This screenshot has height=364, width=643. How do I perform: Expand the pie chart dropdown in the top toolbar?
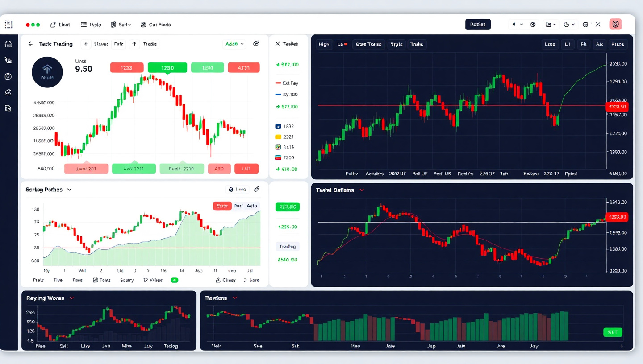[569, 25]
